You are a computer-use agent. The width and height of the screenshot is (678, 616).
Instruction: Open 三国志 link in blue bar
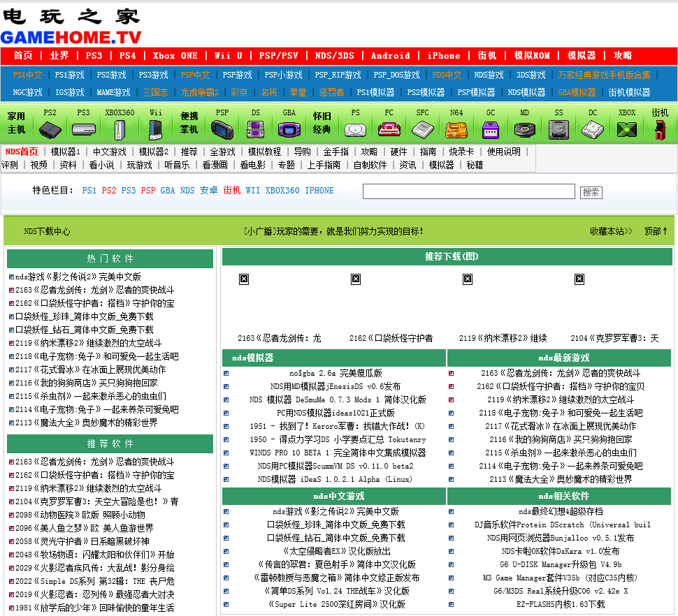point(155,92)
